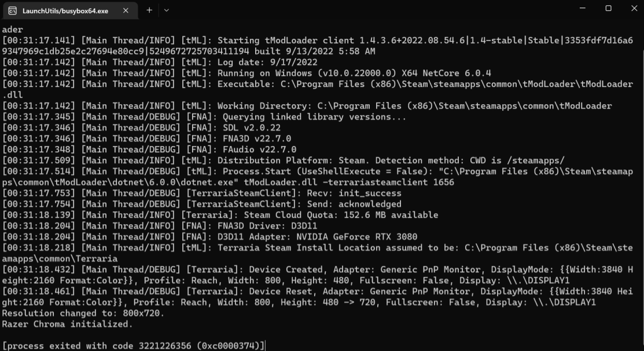
Task: Maximize the terminal window
Action: (608, 8)
